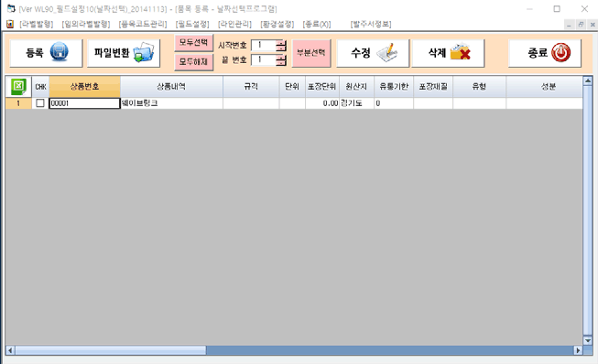Screen dimensions: 598x364
Task: Increase or decrease 시작번호 with its spinner
Action: (x=281, y=46)
